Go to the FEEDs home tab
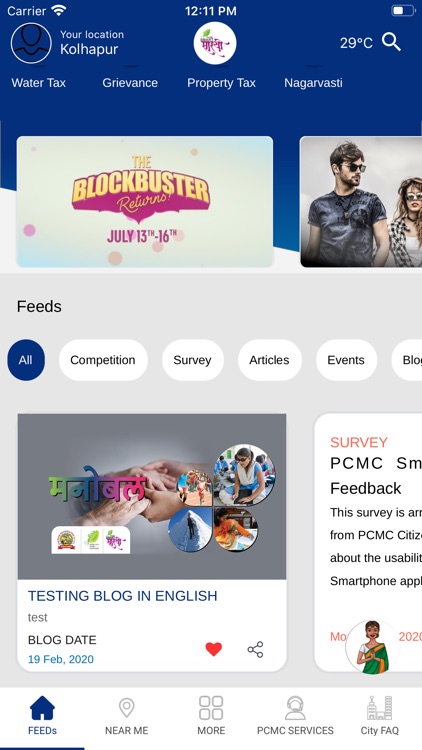 [x=42, y=716]
